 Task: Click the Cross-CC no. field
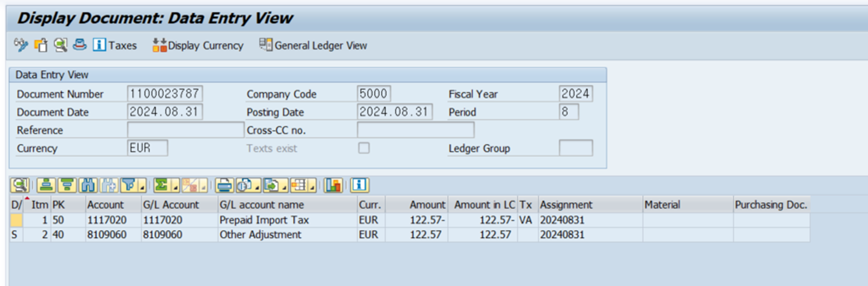coord(416,130)
